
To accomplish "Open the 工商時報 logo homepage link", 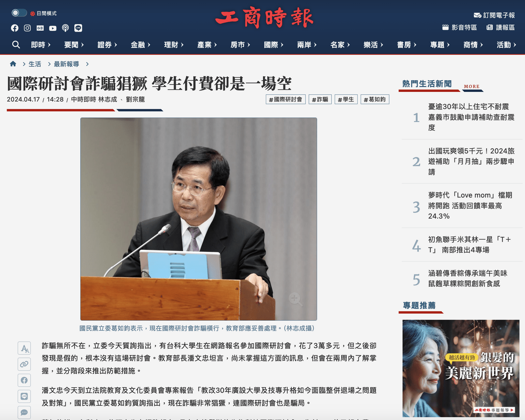I will [265, 18].
